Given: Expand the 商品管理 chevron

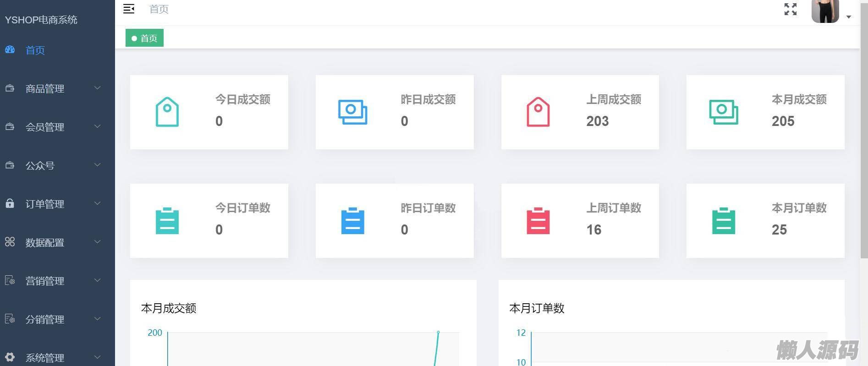Looking at the screenshot, I should click(x=97, y=88).
